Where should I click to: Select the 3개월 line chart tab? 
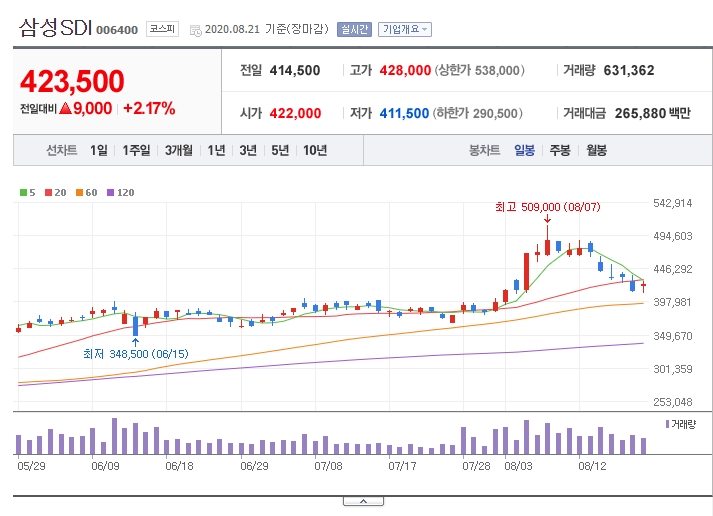[x=179, y=150]
